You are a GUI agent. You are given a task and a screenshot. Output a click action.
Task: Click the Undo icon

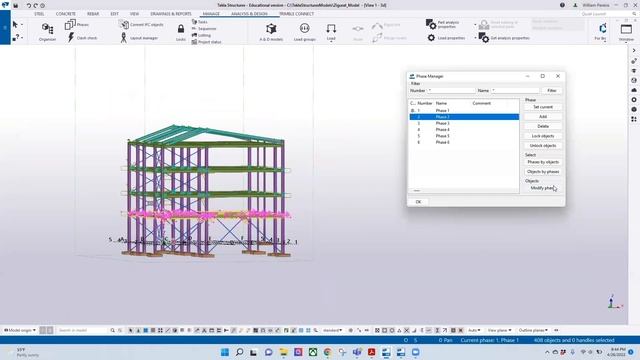pyautogui.click(x=29, y=5)
